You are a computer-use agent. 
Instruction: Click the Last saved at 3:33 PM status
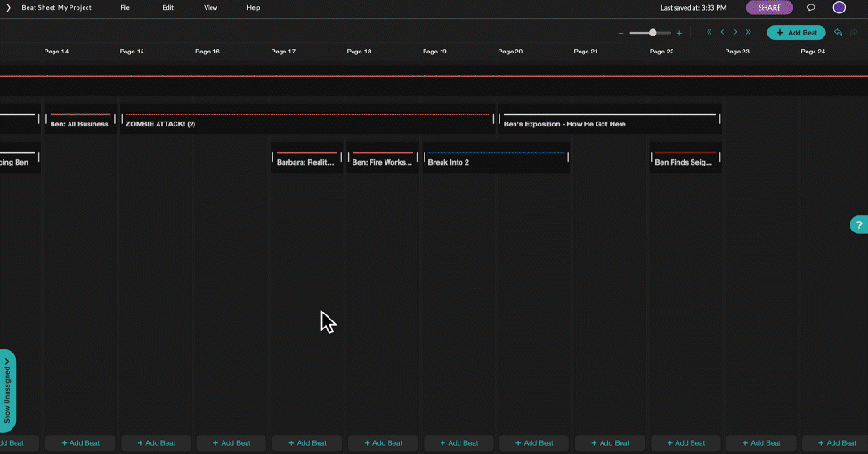(x=694, y=8)
